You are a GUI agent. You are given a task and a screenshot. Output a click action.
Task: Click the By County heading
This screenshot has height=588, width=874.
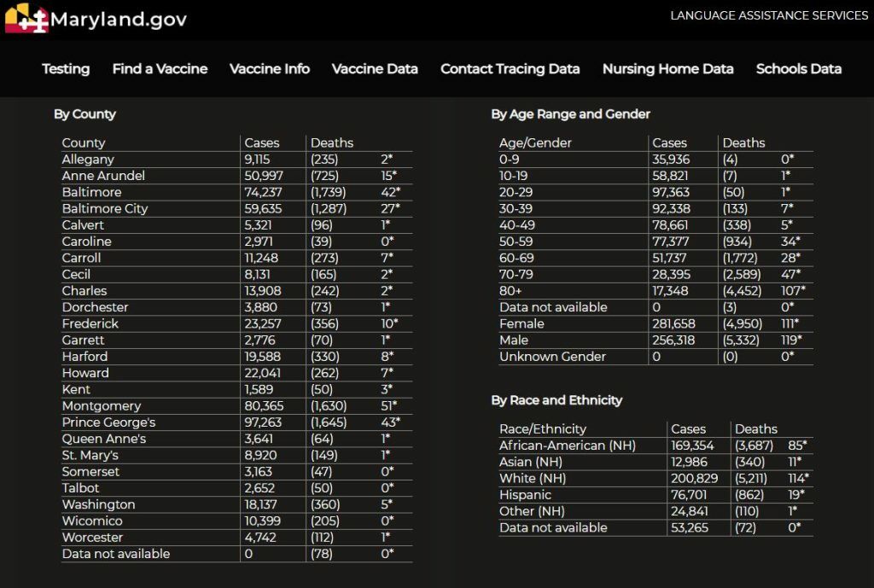click(x=84, y=114)
